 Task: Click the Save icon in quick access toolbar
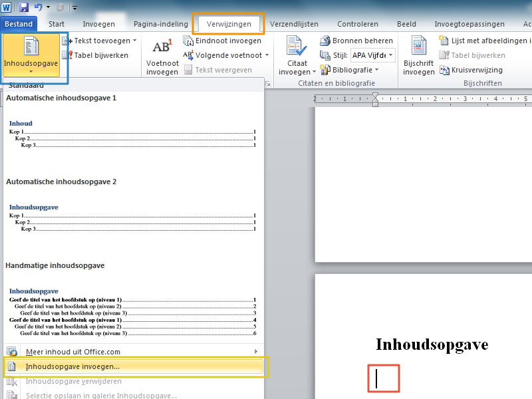click(24, 7)
